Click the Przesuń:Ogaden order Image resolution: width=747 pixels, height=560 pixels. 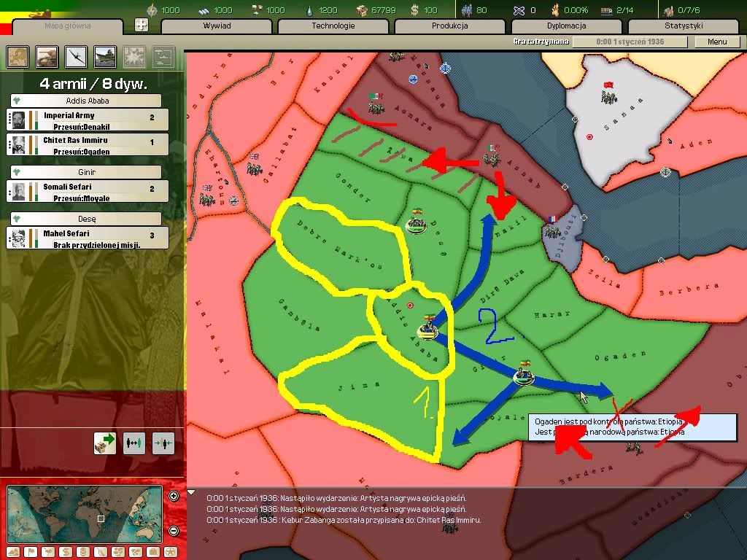click(x=82, y=152)
